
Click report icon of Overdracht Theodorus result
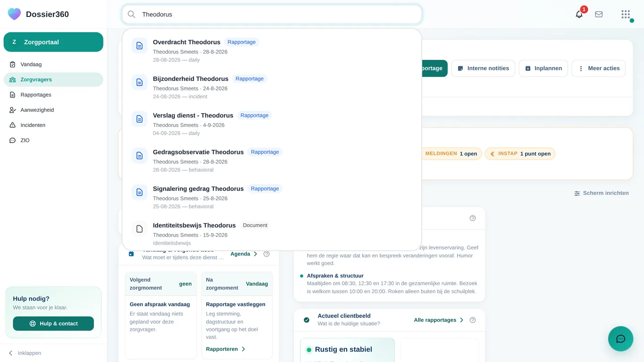coord(140,46)
